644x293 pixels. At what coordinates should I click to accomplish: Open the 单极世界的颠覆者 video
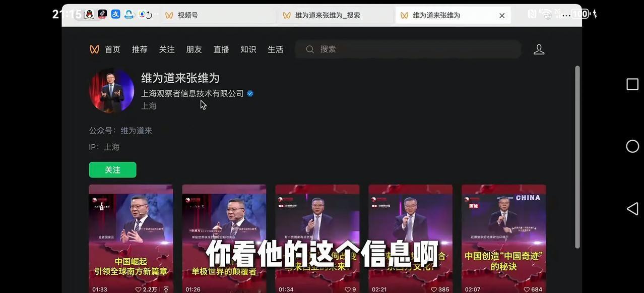[224, 239]
